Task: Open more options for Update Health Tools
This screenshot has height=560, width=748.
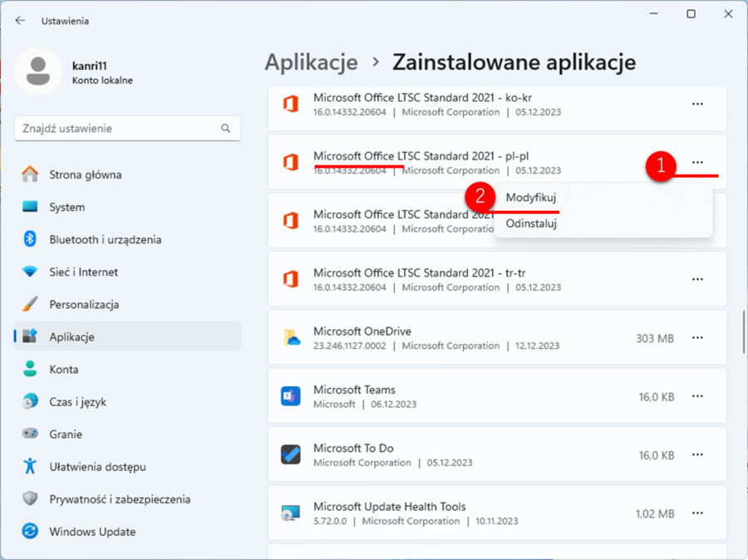Action: pos(697,513)
